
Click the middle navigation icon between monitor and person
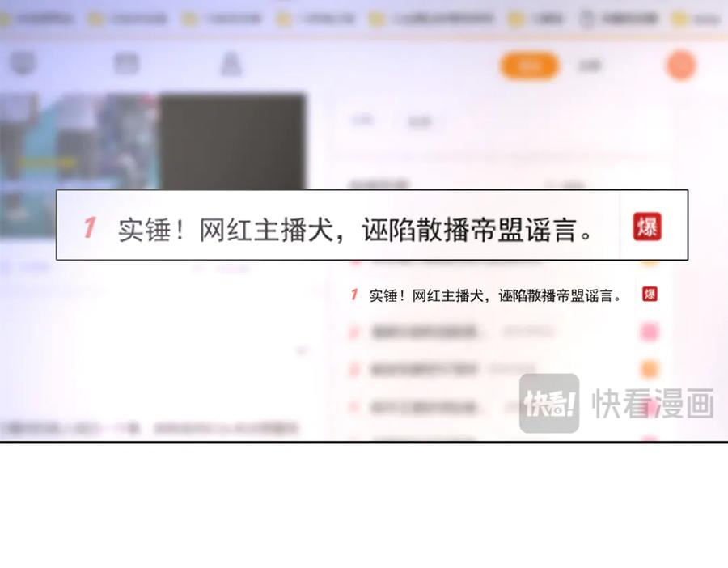[x=126, y=64]
